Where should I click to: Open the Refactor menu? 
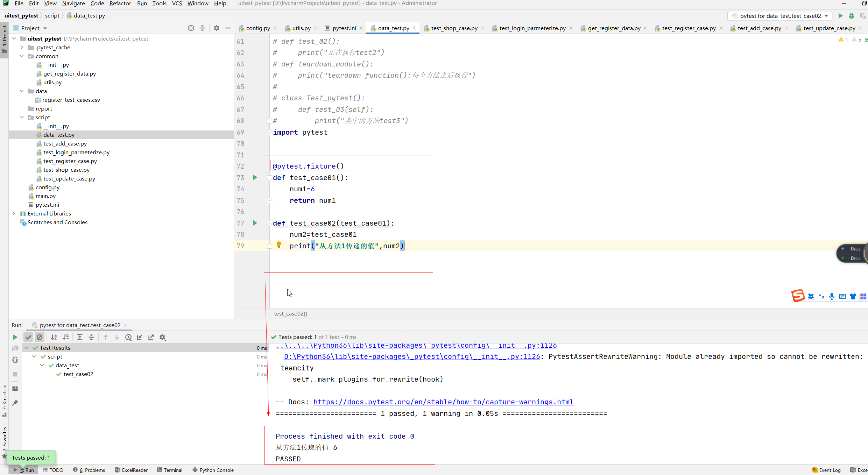pyautogui.click(x=120, y=3)
